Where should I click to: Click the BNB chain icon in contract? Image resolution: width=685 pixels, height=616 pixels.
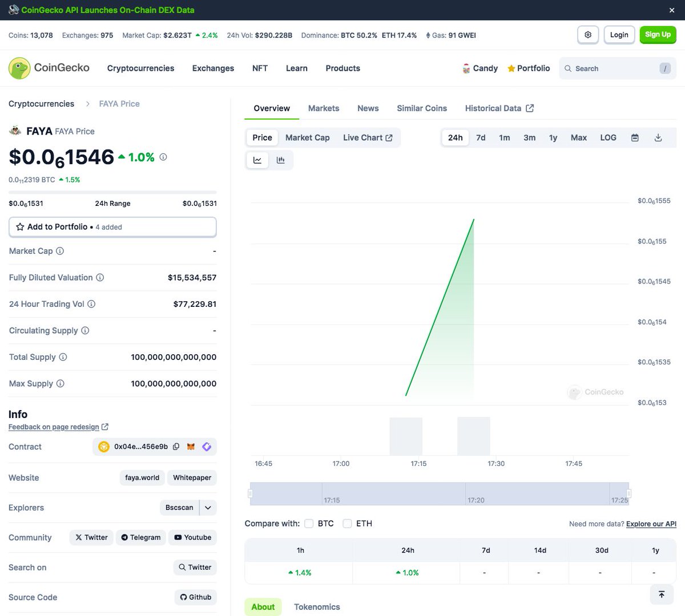tap(104, 447)
